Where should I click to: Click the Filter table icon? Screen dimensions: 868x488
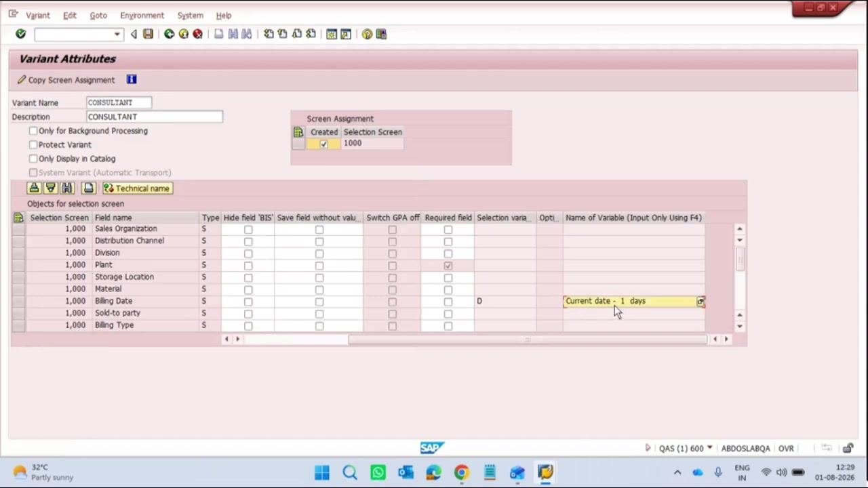[50, 188]
